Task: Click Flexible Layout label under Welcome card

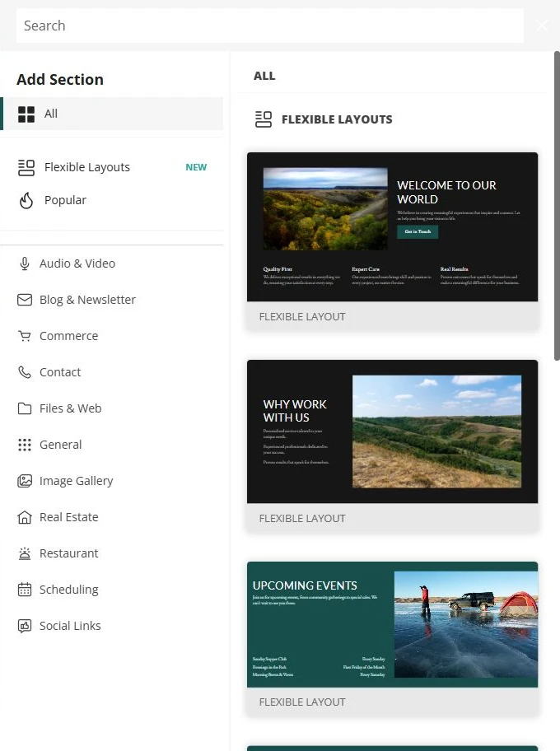Action: click(x=302, y=316)
